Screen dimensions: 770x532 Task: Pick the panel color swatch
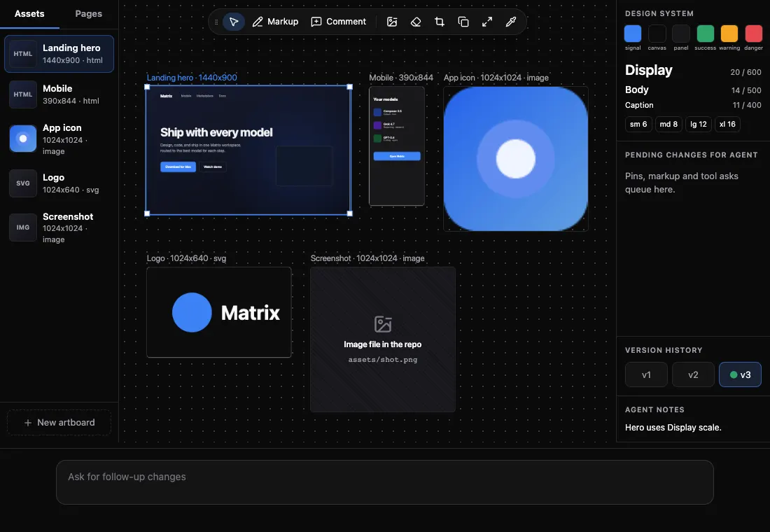(x=681, y=34)
